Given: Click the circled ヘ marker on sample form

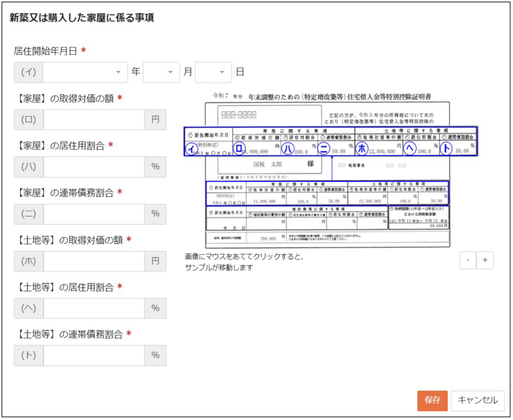Looking at the screenshot, I should (410, 148).
